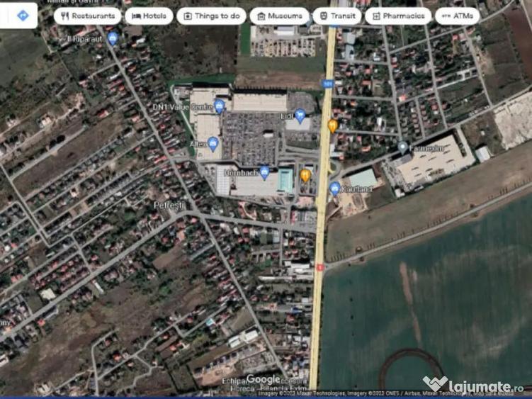Click the Google logo at map bottom
Viewport: 532px width, 399px height.
pos(263,380)
